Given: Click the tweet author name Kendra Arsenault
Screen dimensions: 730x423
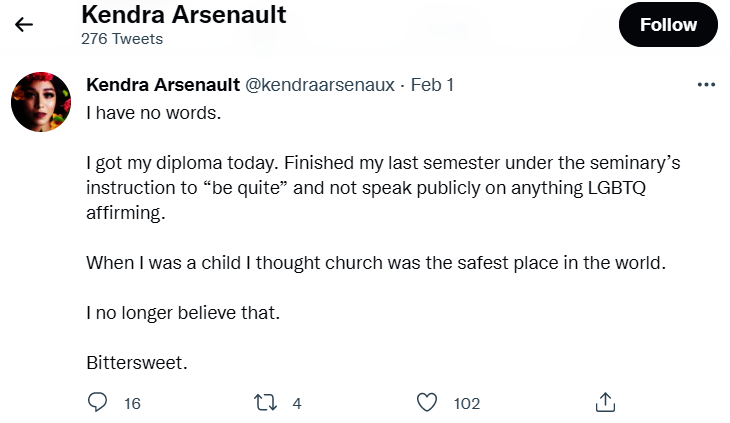Looking at the screenshot, I should coord(163,85).
